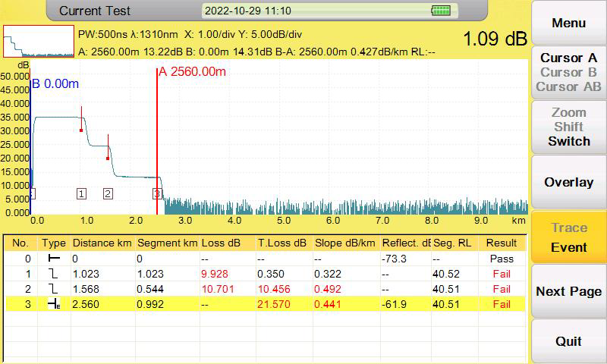The image size is (607, 364).
Task: Click the A/B cursor readout line
Action: (256, 52)
